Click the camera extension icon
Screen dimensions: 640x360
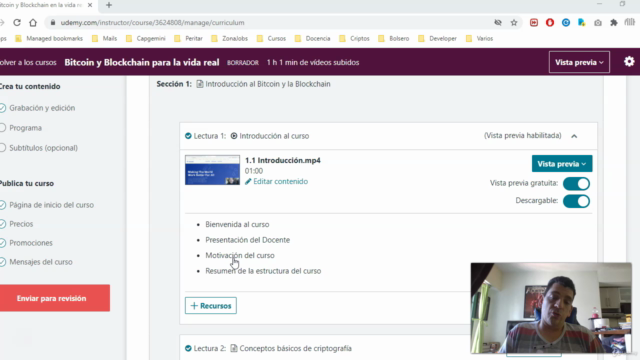598,22
